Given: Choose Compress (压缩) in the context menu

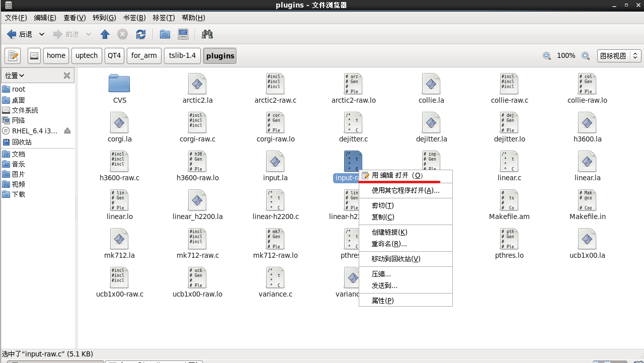Looking at the screenshot, I should 406,274.
